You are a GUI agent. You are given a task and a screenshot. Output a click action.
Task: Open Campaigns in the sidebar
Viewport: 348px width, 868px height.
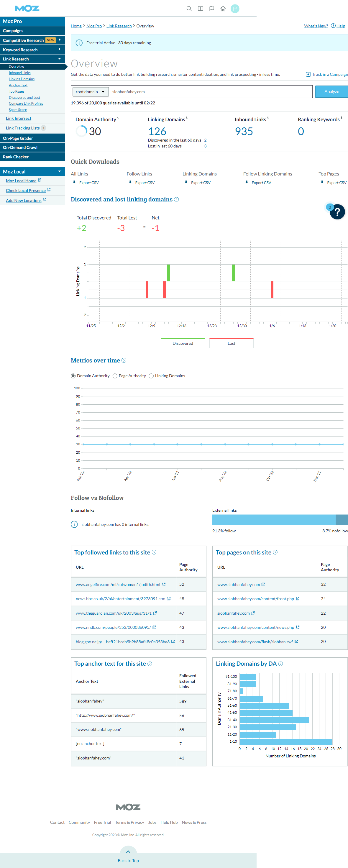32,31
